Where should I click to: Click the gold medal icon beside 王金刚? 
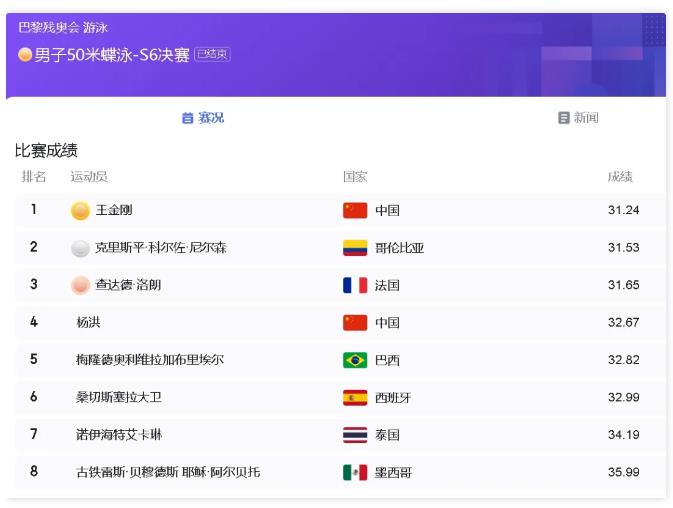pos(80,210)
